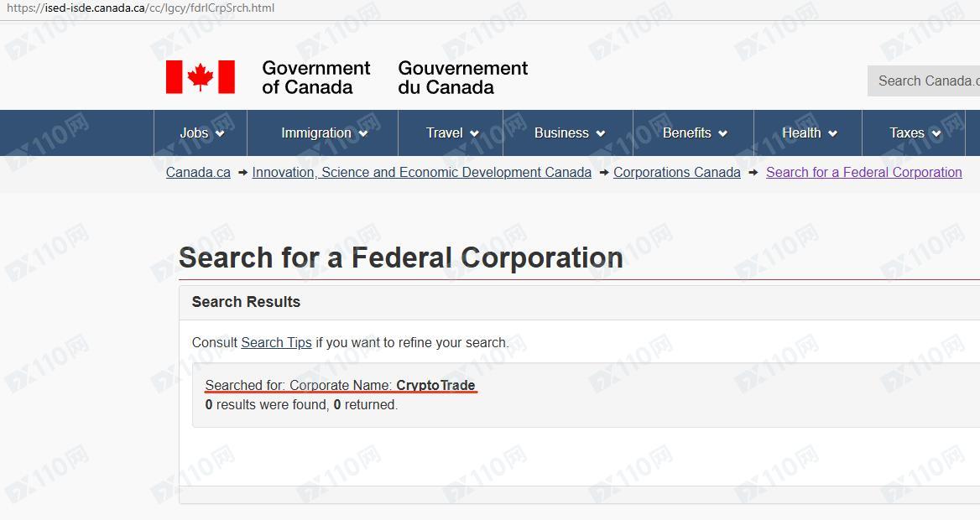The width and height of the screenshot is (980, 520).
Task: Click the Canadian flag logo
Action: pos(200,77)
